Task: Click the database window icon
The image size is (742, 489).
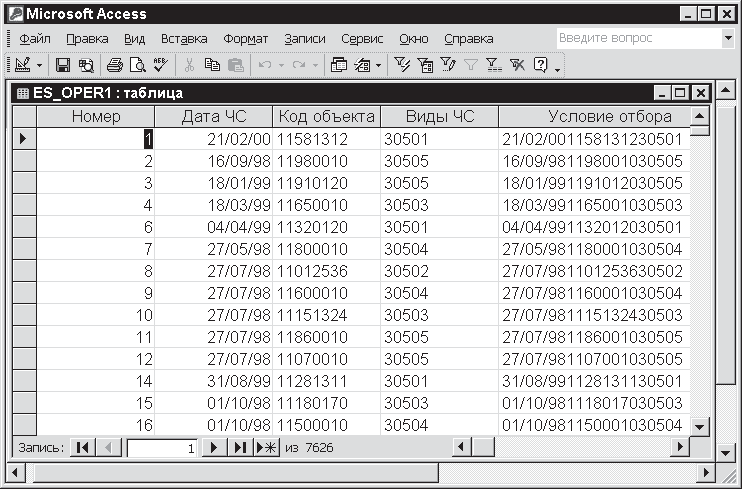Action: 339,65
